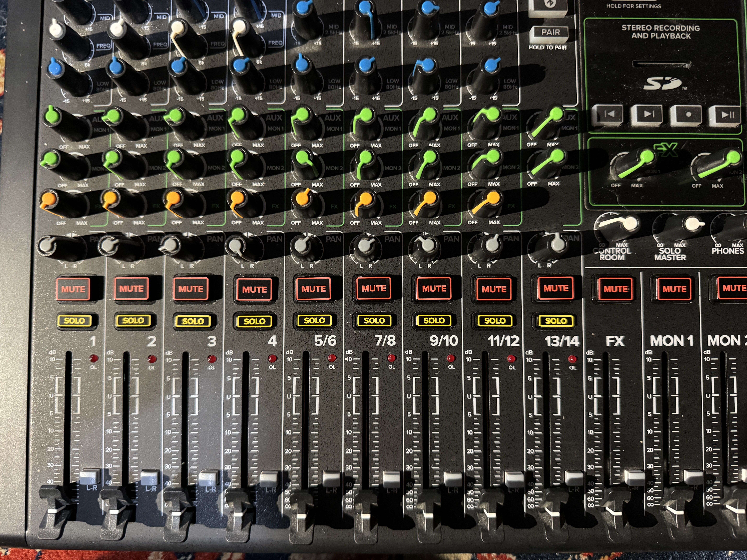
Task: Tap the OL overload LED on channel 5/6
Action: pos(332,358)
